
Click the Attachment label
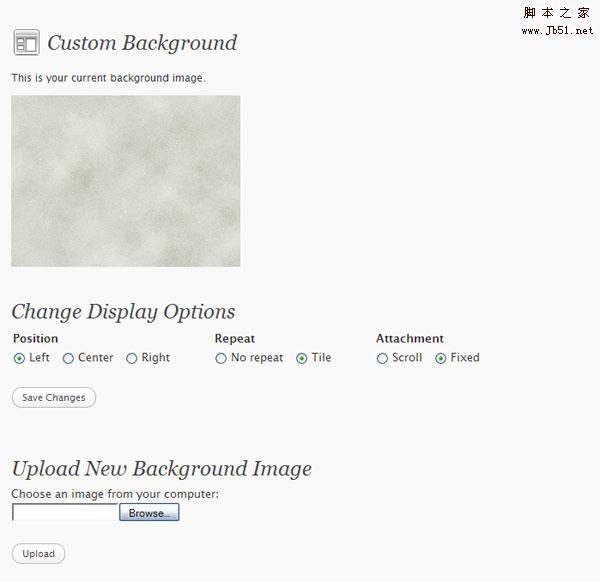(x=410, y=338)
